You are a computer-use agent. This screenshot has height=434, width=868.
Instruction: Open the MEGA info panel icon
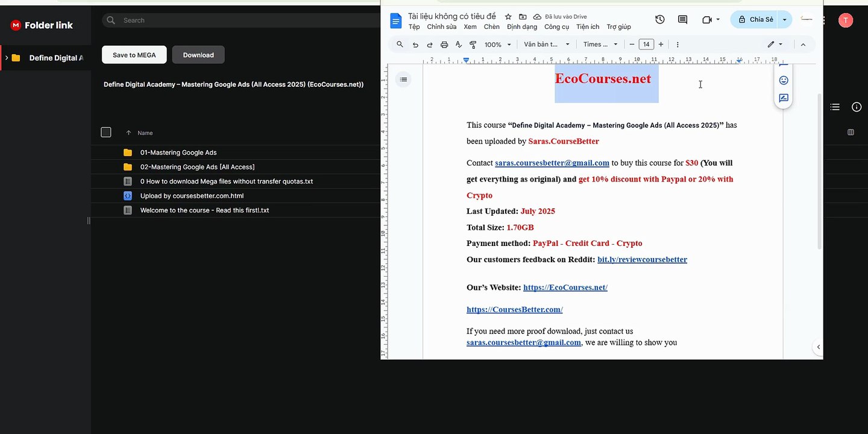(x=857, y=107)
